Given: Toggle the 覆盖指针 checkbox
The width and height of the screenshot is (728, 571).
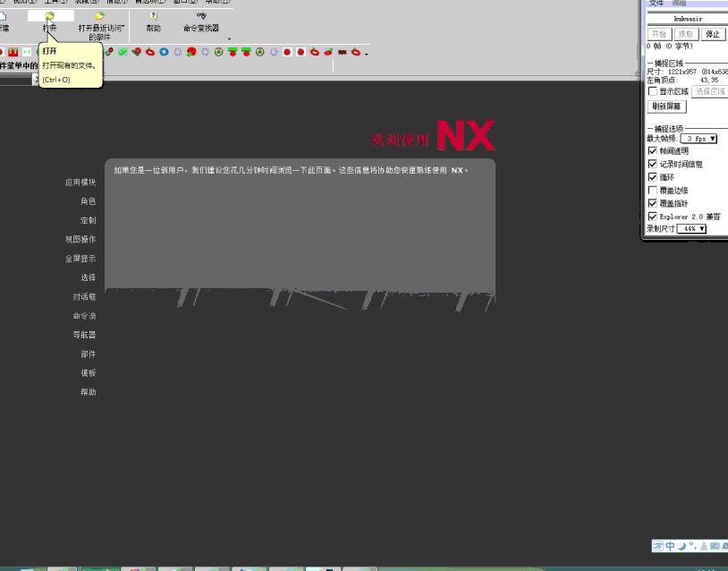Looking at the screenshot, I should pyautogui.click(x=652, y=203).
